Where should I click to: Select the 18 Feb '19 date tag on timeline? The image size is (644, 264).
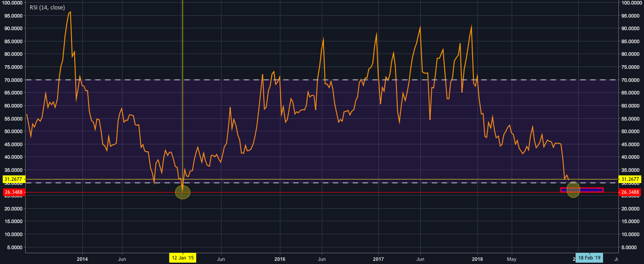click(590, 258)
